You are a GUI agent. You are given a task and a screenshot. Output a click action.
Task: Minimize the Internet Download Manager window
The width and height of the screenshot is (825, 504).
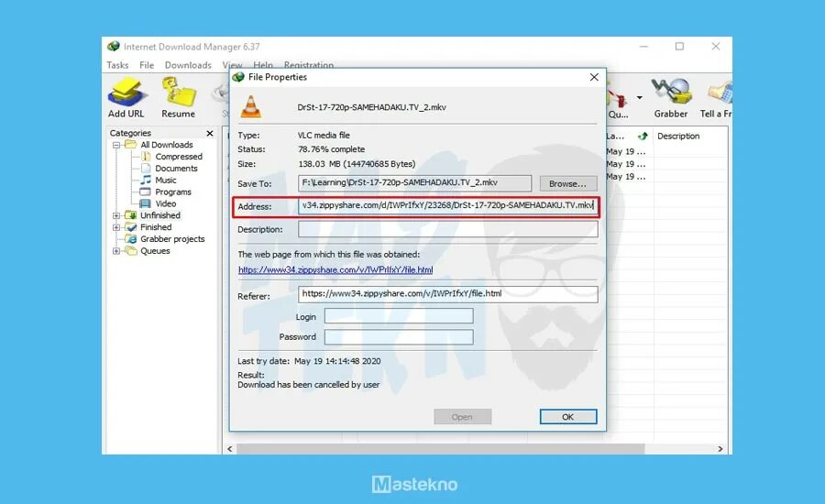[x=643, y=47]
